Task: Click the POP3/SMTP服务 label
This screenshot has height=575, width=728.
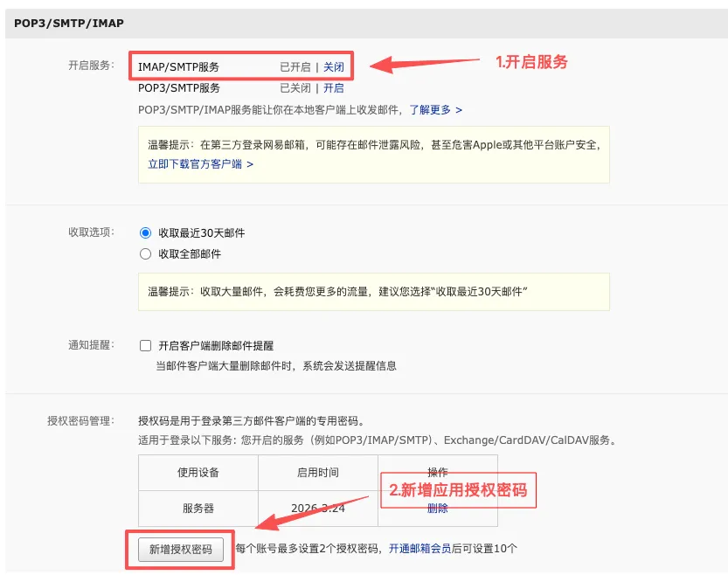Action: pyautogui.click(x=179, y=88)
